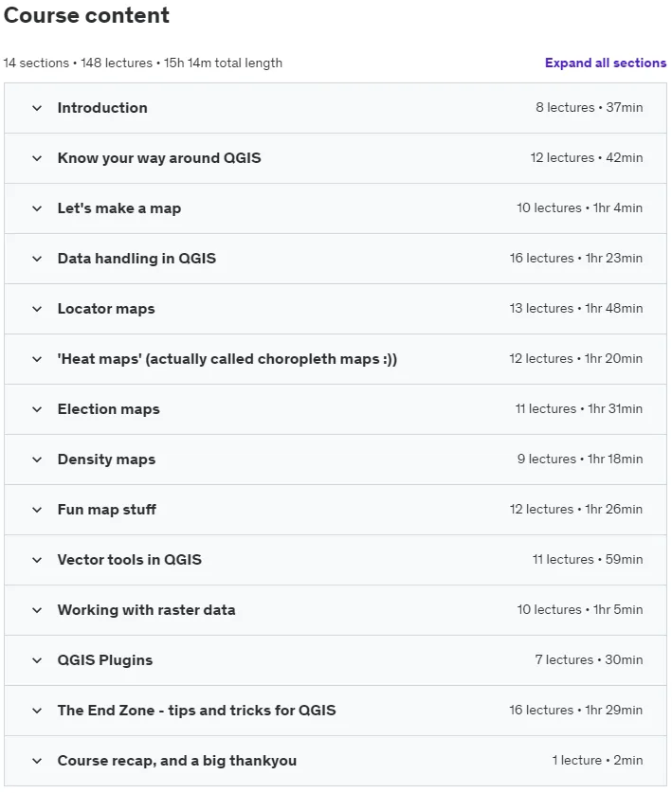Click the QGIS Plugins 7 lectures info
Viewport: 672px width, 793px height.
point(589,659)
